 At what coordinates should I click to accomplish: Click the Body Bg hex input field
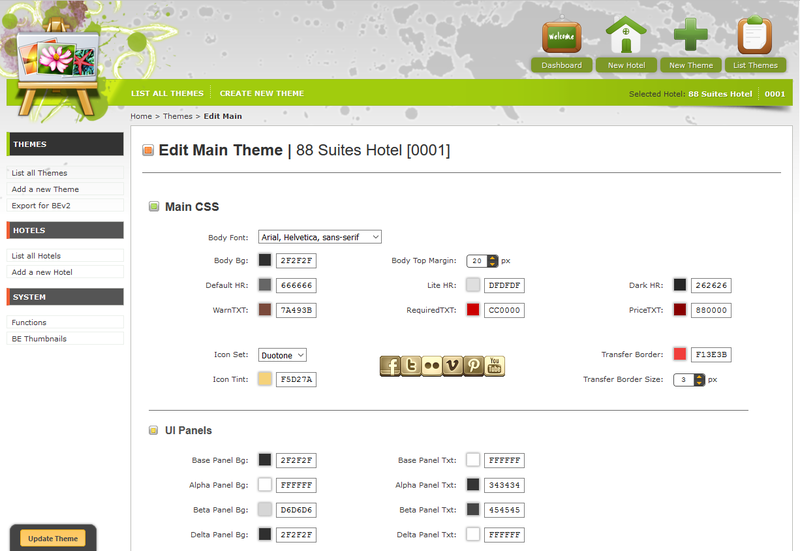pyautogui.click(x=296, y=260)
